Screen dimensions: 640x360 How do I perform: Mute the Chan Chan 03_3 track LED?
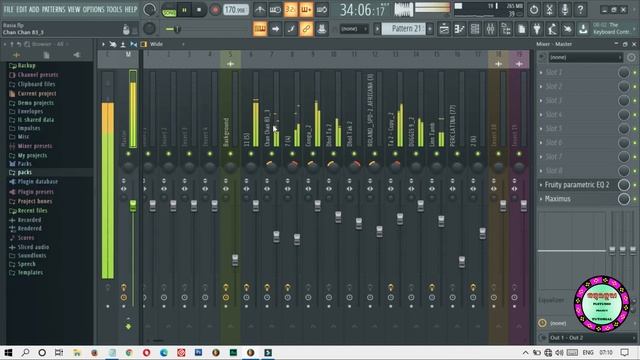(x=271, y=154)
